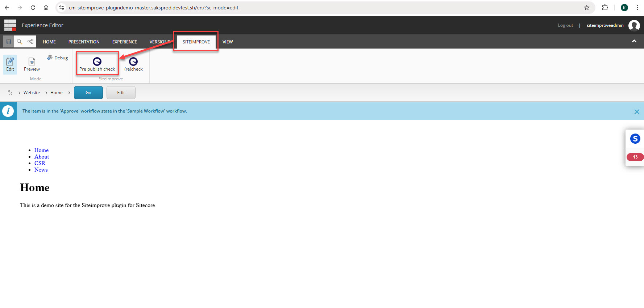Open the About navigation link
Viewport: 644px width, 308px height.
[42, 157]
